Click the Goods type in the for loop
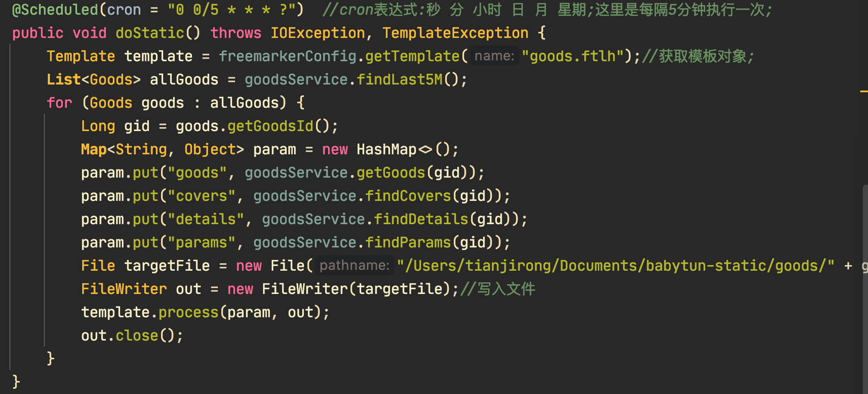Screen dimensions: 868x394 [110, 102]
